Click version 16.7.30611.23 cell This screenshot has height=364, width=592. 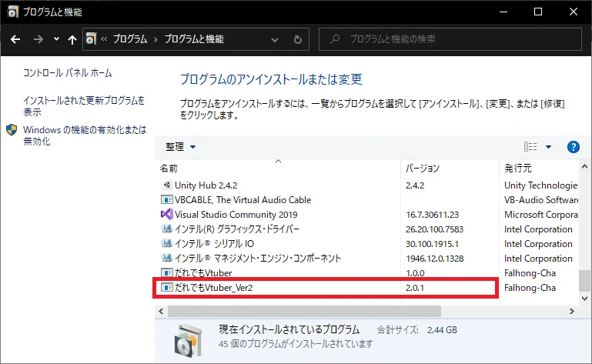coord(433,215)
